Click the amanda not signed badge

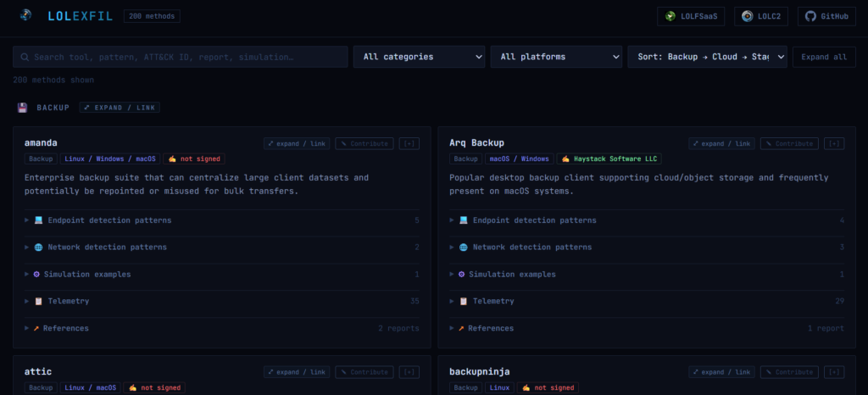194,159
